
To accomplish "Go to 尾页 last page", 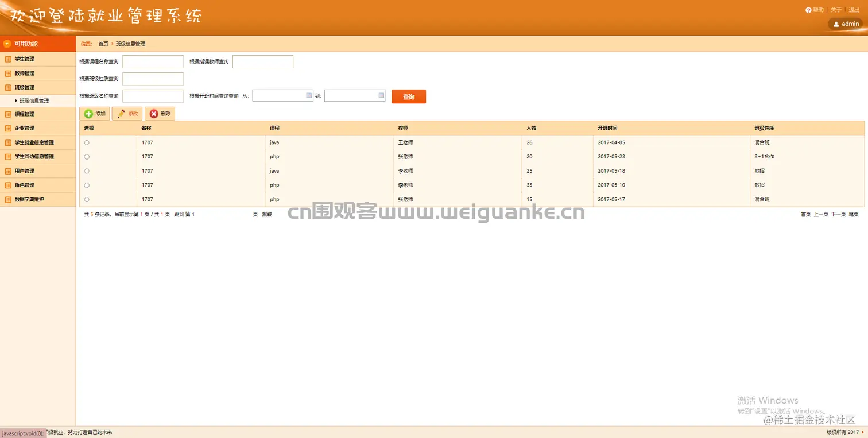I will (854, 214).
